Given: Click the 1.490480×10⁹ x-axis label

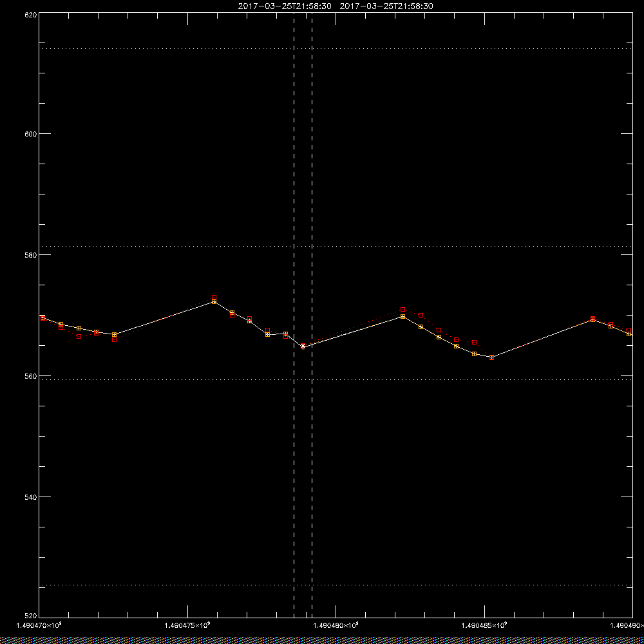Looking at the screenshot, I should (x=336, y=625).
